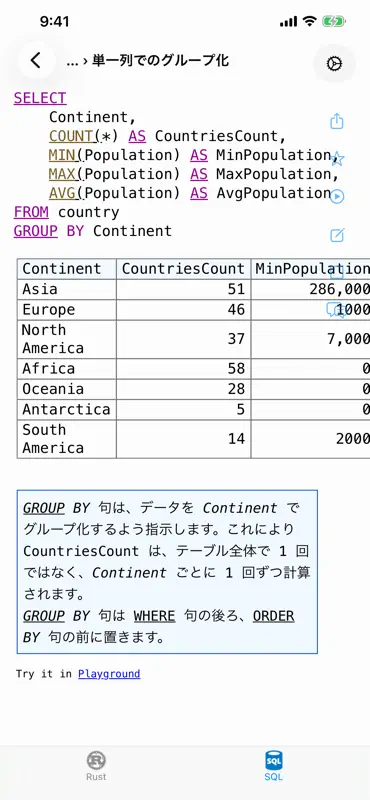The width and height of the screenshot is (370, 800).
Task: Tap the 7,000 population value
Action: (x=348, y=339)
